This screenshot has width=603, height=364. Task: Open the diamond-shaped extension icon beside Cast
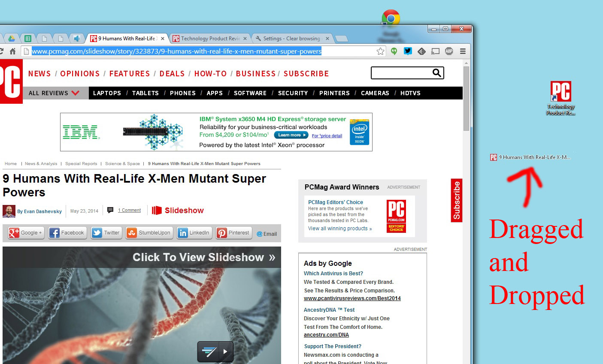421,51
